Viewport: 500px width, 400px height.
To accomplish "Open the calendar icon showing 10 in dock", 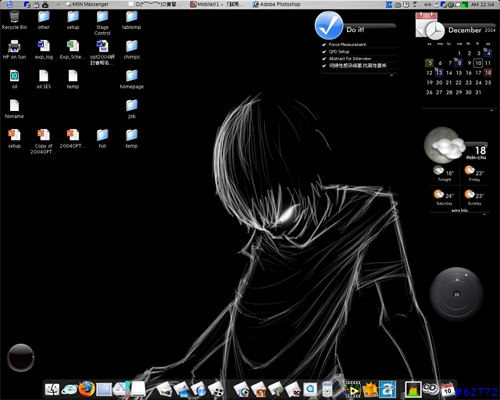I will (x=448, y=389).
